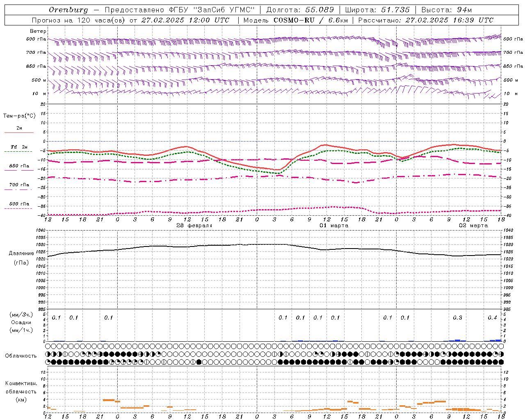Viewport: 525px width, 420px height.
Task: Click the 'Тем-ра(°C)' temperature panel label
Action: pyautogui.click(x=19, y=116)
